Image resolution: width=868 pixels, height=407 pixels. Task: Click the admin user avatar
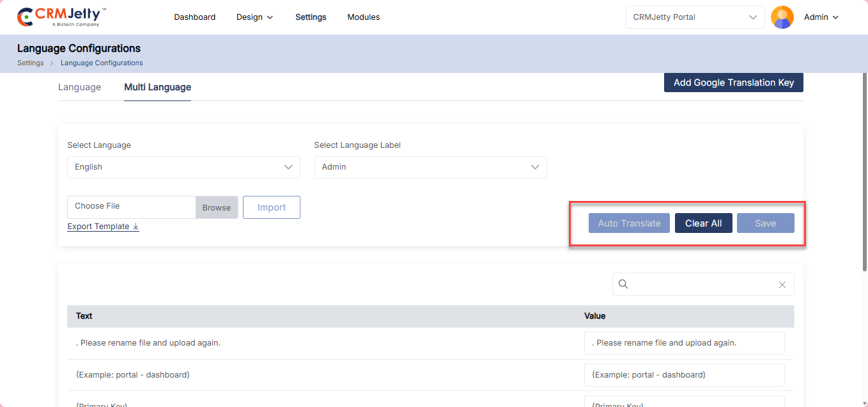pyautogui.click(x=782, y=17)
